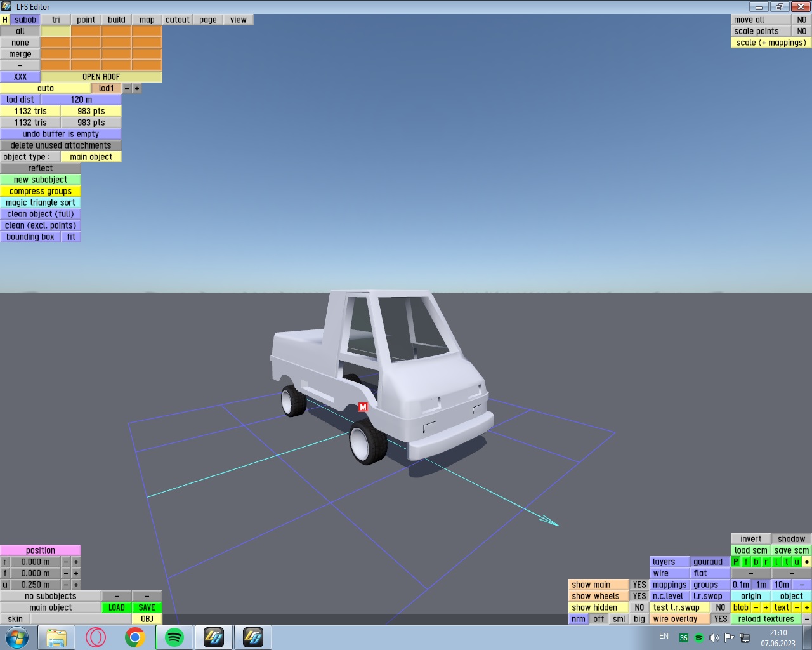The image size is (812, 650).
Task: Toggle the P layer button
Action: pyautogui.click(x=736, y=562)
